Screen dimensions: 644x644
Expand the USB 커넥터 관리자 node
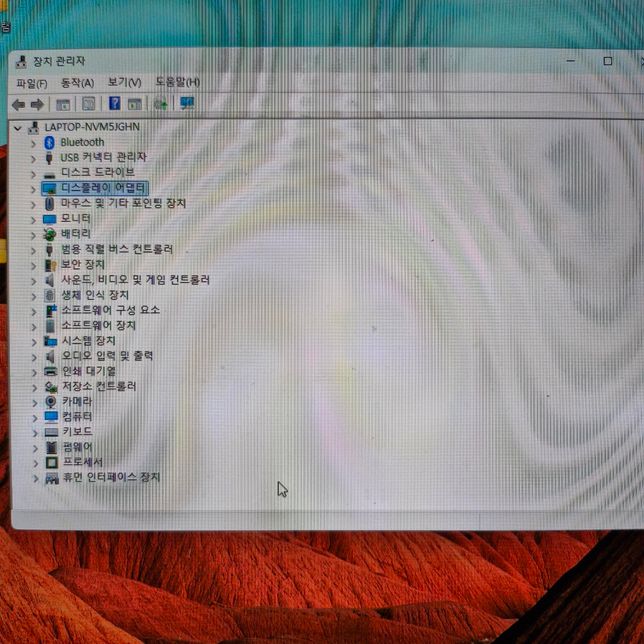(33, 157)
